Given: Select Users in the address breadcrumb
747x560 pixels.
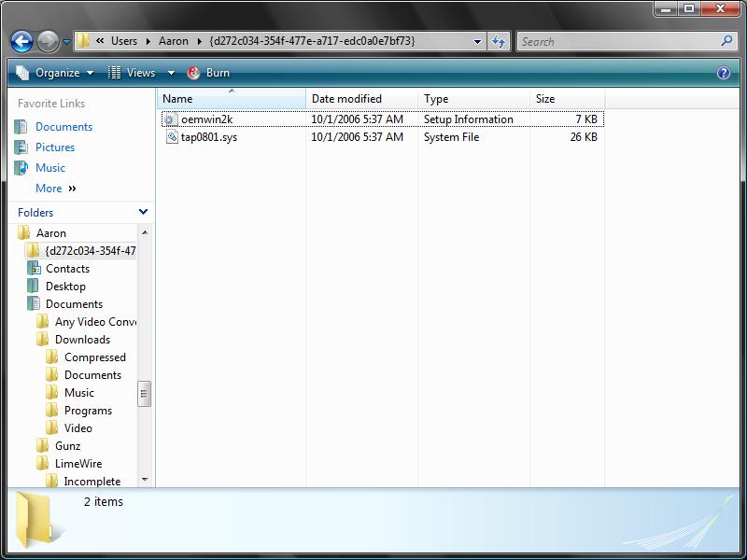Looking at the screenshot, I should (x=124, y=41).
